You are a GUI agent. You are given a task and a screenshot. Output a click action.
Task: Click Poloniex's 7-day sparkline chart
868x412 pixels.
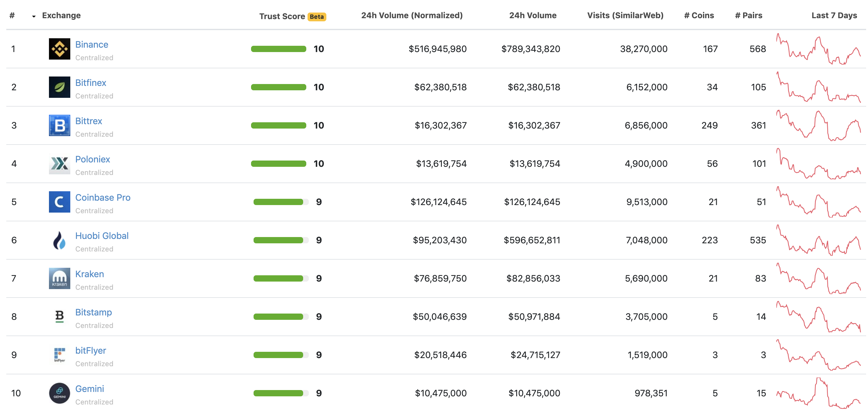[818, 164]
